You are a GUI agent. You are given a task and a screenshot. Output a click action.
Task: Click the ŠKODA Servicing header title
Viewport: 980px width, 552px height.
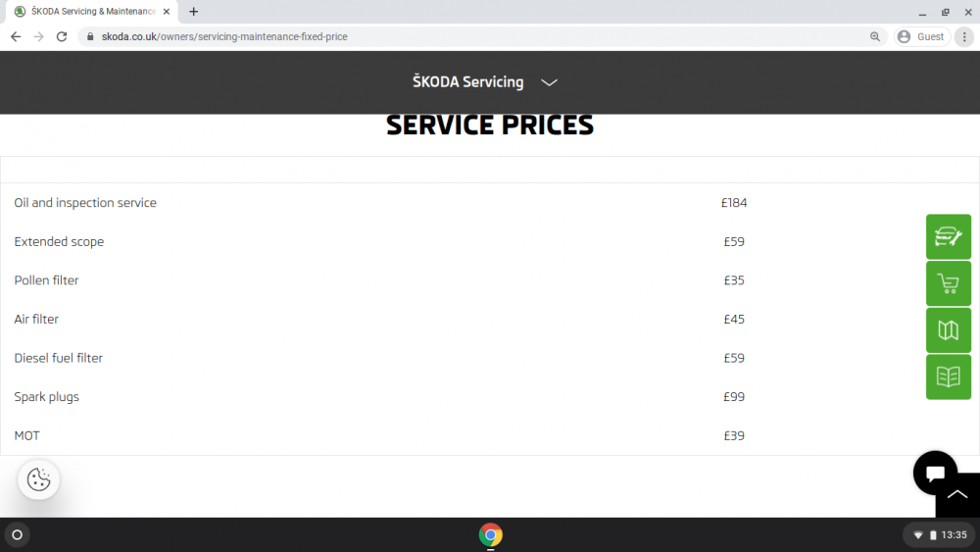(468, 82)
